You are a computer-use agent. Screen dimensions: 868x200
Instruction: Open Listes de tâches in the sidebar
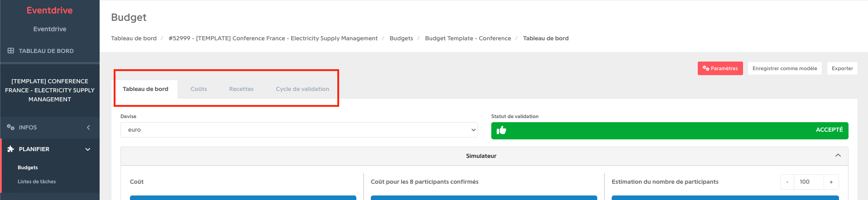pos(37,181)
